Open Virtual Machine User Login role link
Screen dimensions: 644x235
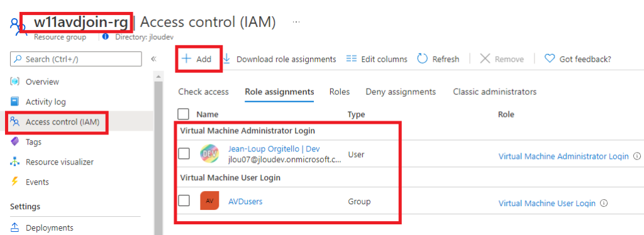pyautogui.click(x=547, y=204)
